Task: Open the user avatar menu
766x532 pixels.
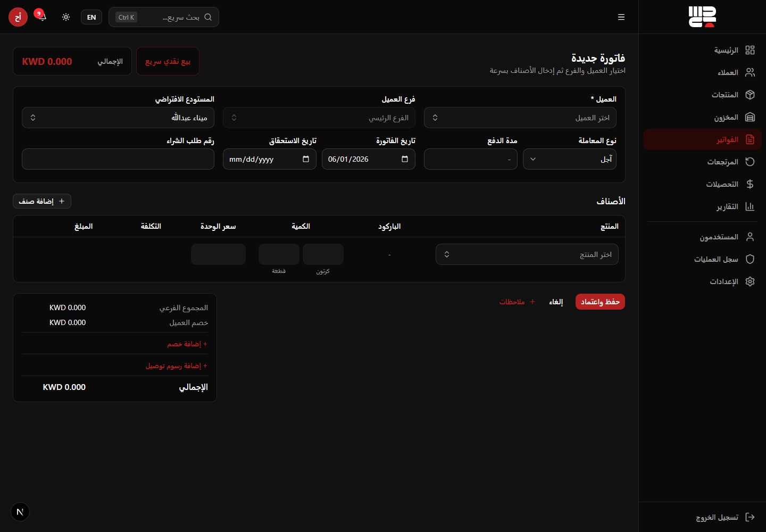Action: [x=18, y=17]
